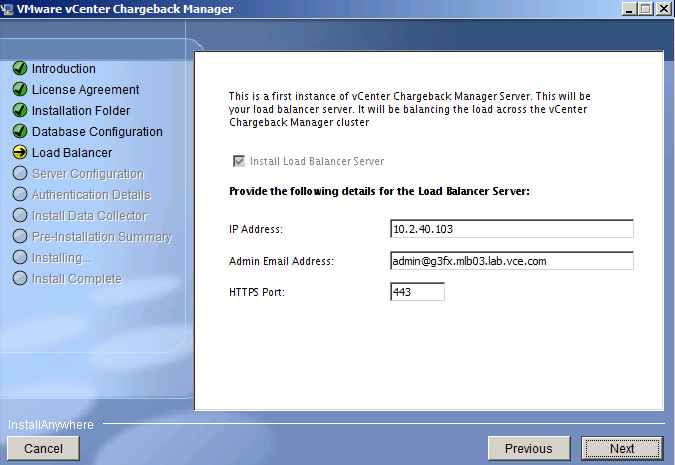Maximize the Chargeback Manager window
This screenshot has height=465, width=675.
point(646,9)
